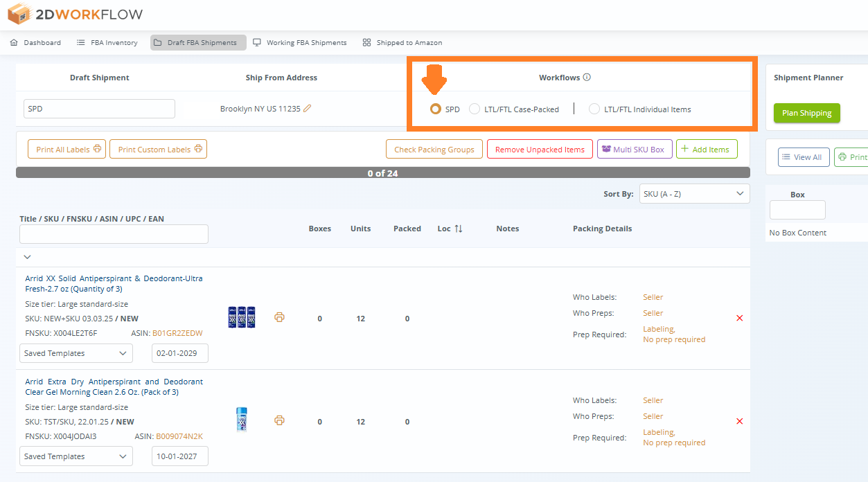Choose LTL/FTL Case-Packed workflow

(475, 109)
